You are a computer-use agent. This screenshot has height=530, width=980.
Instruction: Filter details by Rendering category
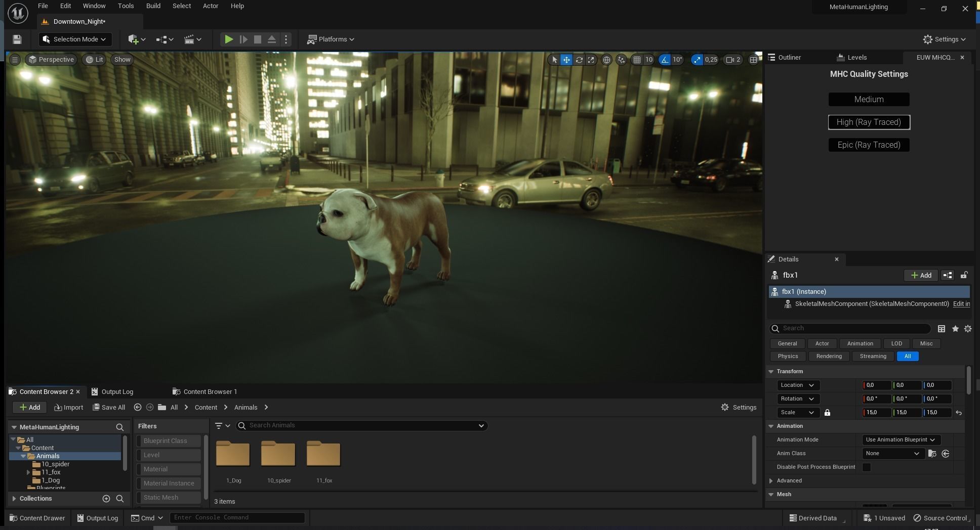(x=829, y=357)
